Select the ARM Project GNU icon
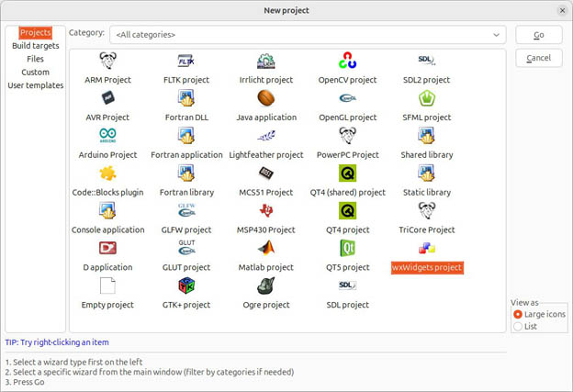This screenshot has height=392, width=573. [107, 61]
